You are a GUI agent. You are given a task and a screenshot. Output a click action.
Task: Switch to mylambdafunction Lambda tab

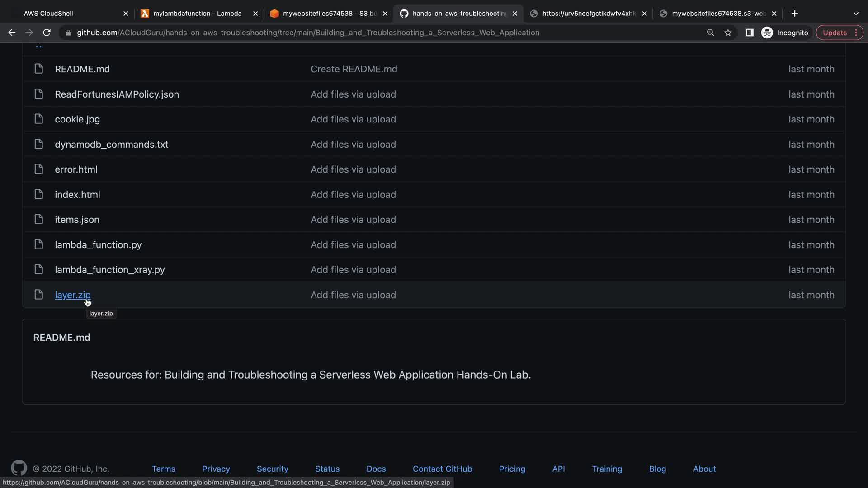click(x=197, y=14)
